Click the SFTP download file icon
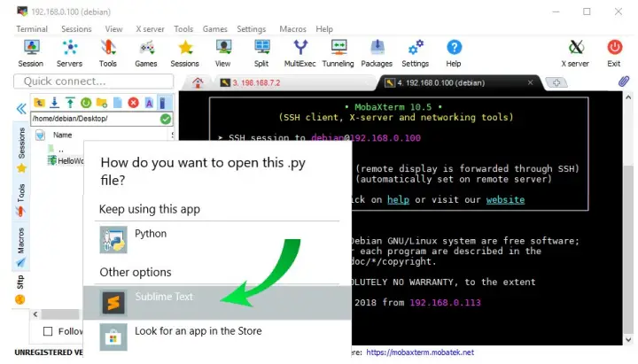The image size is (638, 364). point(55,103)
